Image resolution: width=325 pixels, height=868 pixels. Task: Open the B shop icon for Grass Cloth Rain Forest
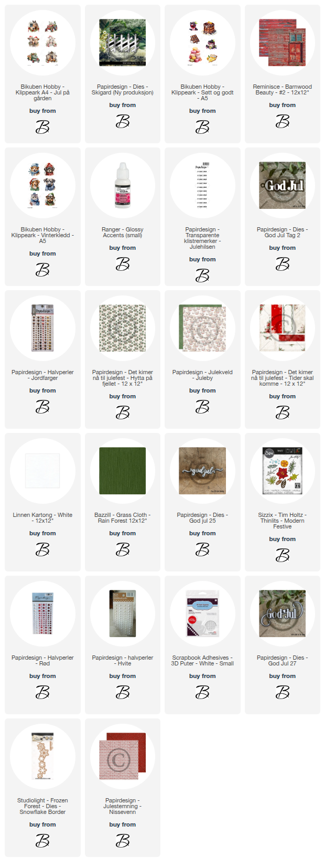[123, 549]
